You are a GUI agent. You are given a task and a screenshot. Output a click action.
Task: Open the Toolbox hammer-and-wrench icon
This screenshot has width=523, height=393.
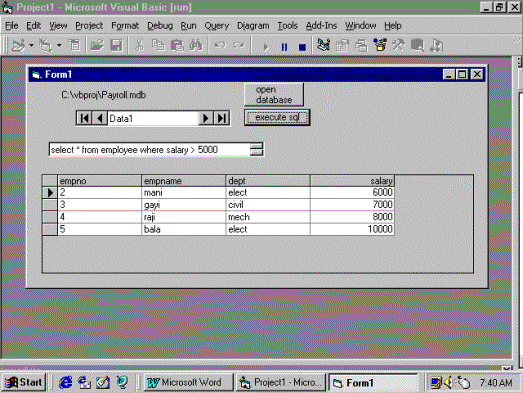coord(398,45)
